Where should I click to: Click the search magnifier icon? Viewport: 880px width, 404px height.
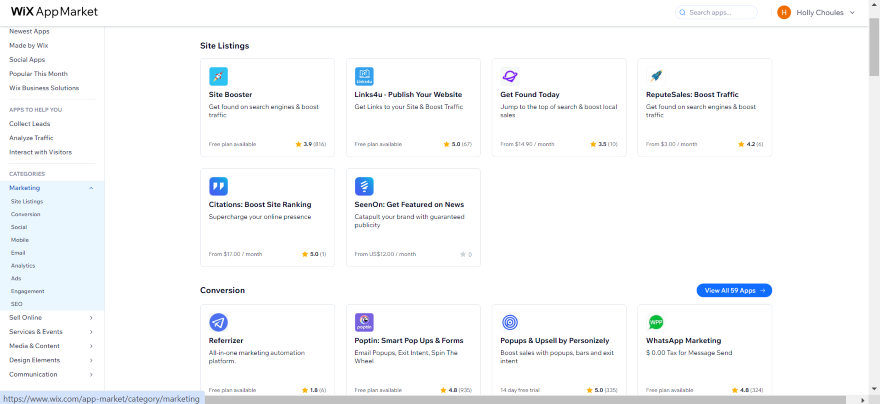coord(682,12)
